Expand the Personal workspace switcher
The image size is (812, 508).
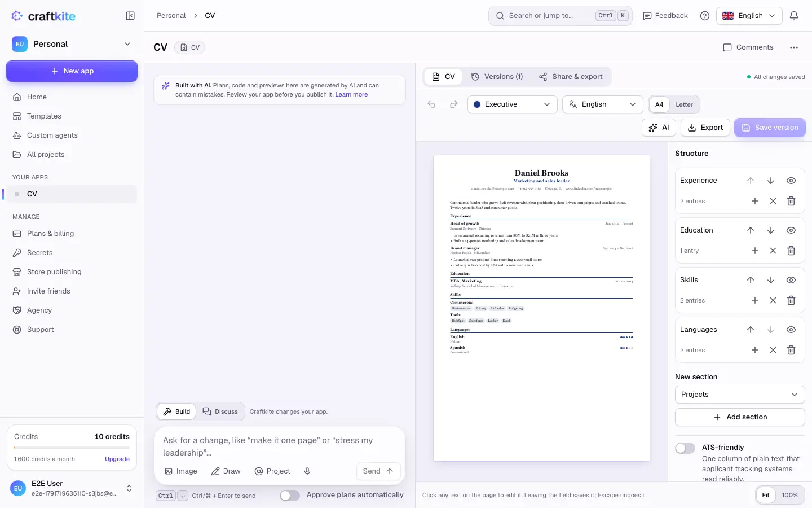(72, 44)
